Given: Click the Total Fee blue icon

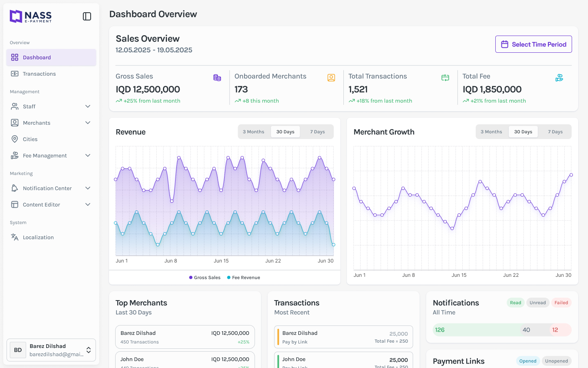Looking at the screenshot, I should coord(559,78).
